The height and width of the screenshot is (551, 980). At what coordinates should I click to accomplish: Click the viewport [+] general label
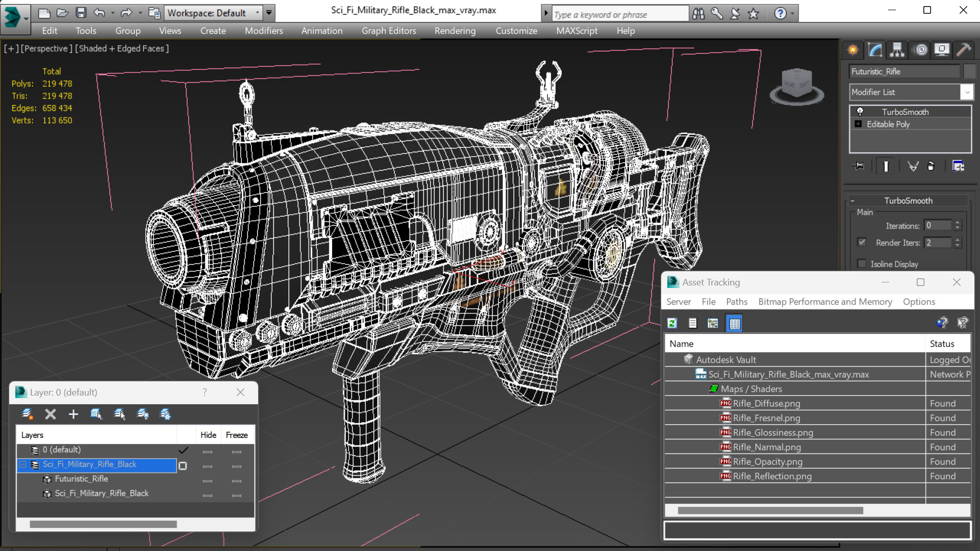(11, 48)
